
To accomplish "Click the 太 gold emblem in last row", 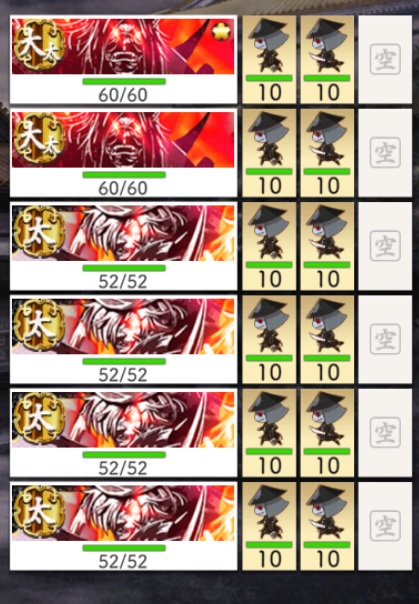I will 39,512.
